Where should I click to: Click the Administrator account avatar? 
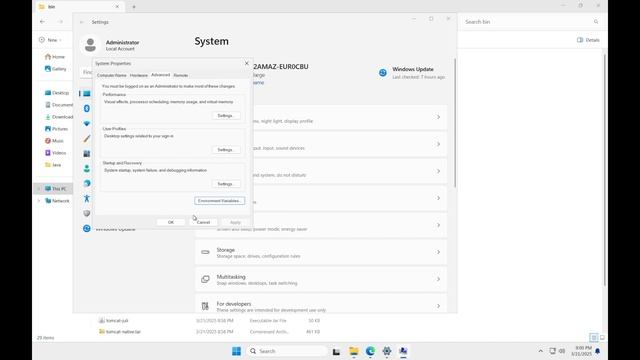tap(90, 44)
